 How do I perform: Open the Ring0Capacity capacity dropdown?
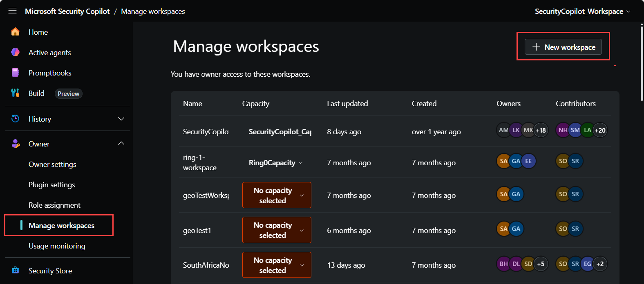pos(276,163)
